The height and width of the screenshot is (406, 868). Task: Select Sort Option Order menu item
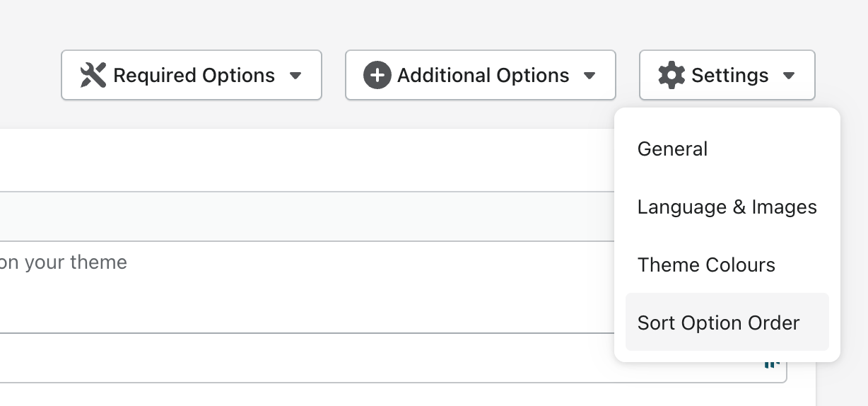pyautogui.click(x=718, y=323)
